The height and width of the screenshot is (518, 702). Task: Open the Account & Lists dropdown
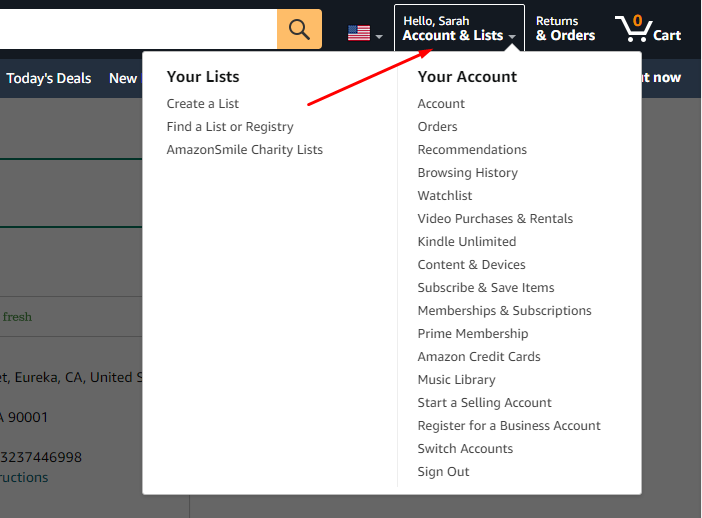tap(459, 29)
